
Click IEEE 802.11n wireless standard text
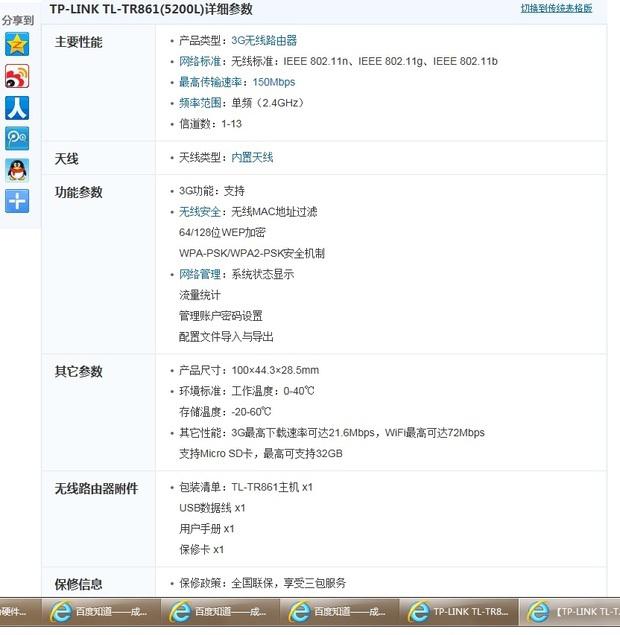pos(315,61)
